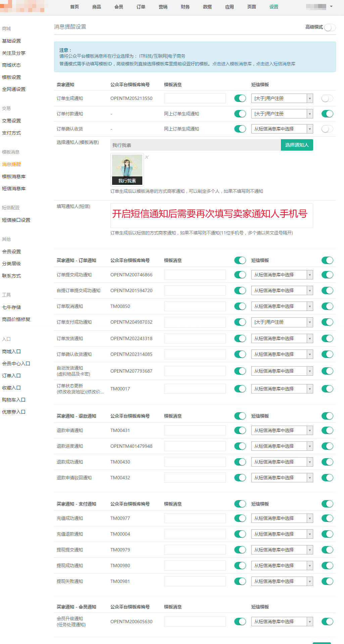Go to the 财务 top navigation item
The width and height of the screenshot is (344, 644).
(185, 7)
